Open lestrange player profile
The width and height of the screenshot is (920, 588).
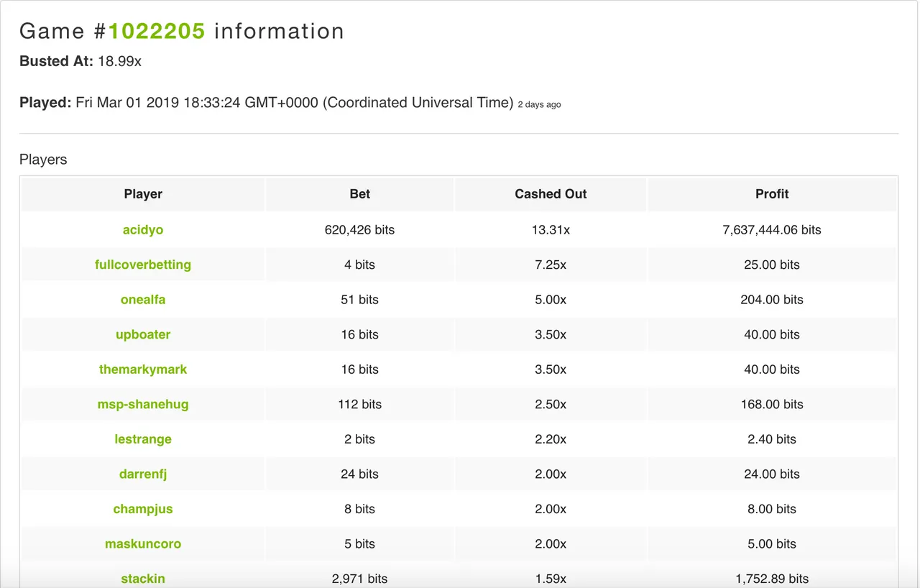[143, 439]
